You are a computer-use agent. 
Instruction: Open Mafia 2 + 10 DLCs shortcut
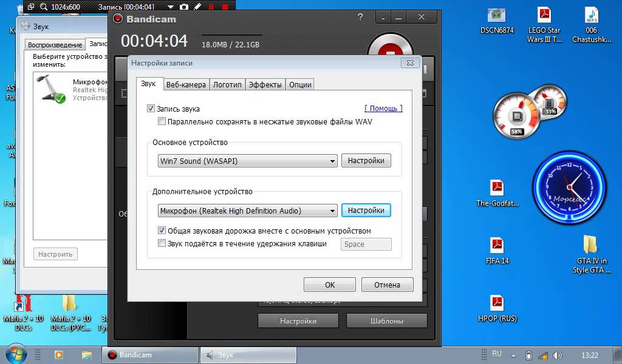click(24, 313)
